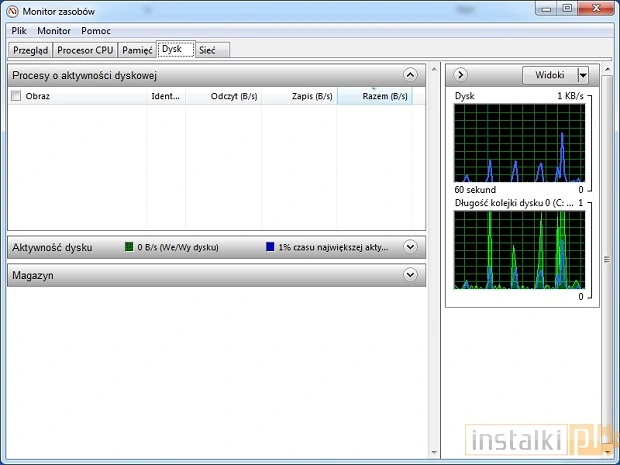620x465 pixels.
Task: Toggle the Obraz select-all checkbox
Action: tap(16, 96)
